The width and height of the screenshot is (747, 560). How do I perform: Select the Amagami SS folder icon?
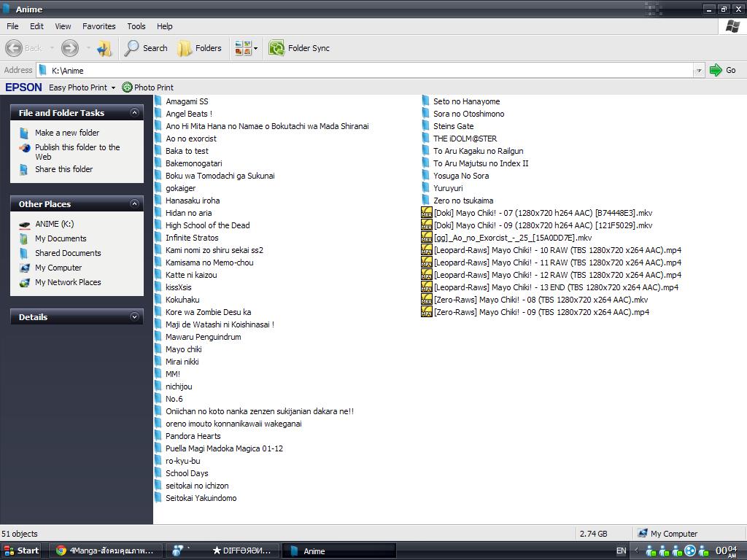coord(158,101)
